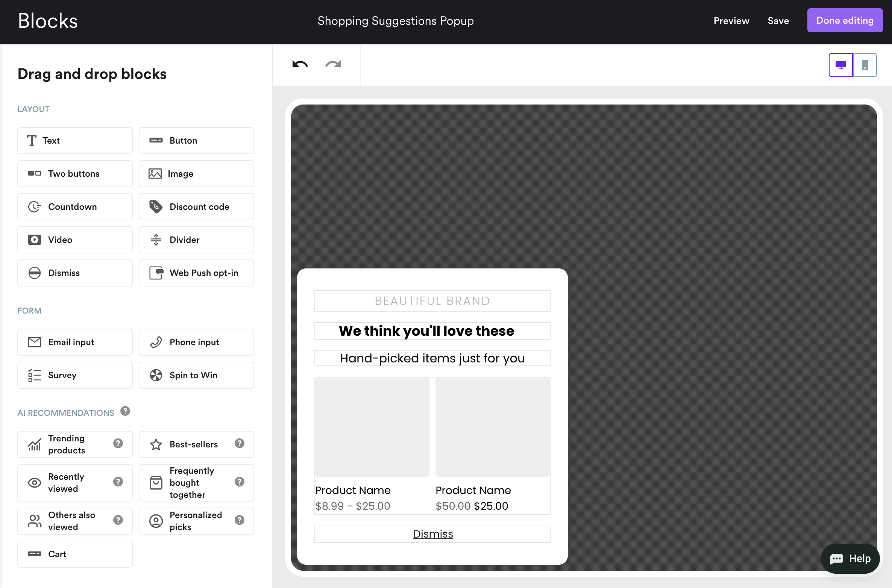Click the Dismiss link in popup
The image size is (892, 588).
(x=433, y=534)
